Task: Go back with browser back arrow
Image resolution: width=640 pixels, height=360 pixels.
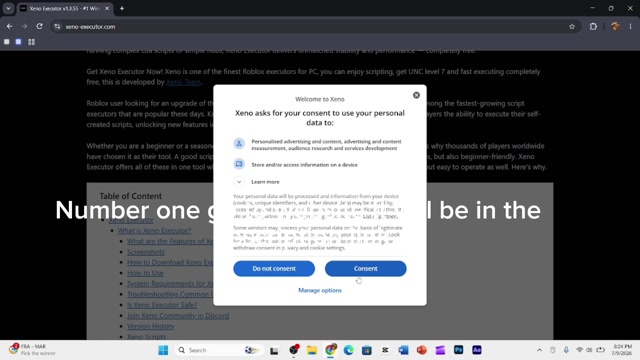Action: 9,26
